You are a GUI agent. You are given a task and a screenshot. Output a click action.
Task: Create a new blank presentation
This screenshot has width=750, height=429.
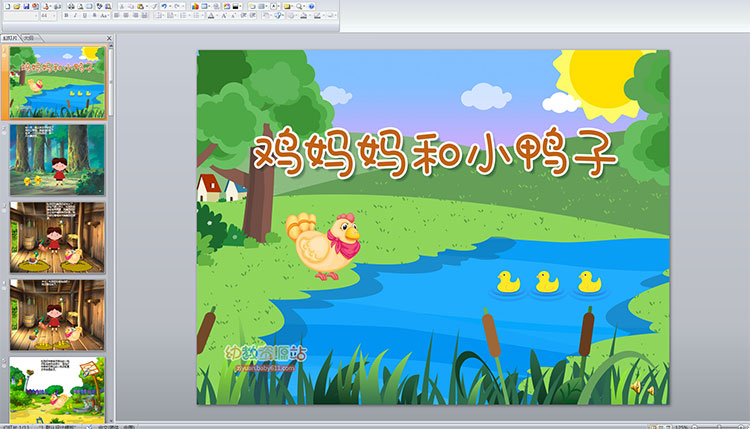[x=6, y=5]
